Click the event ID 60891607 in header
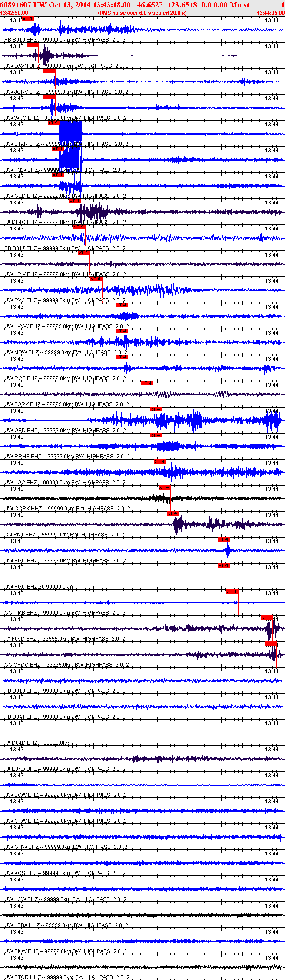285x980 pixels. tap(15, 5)
